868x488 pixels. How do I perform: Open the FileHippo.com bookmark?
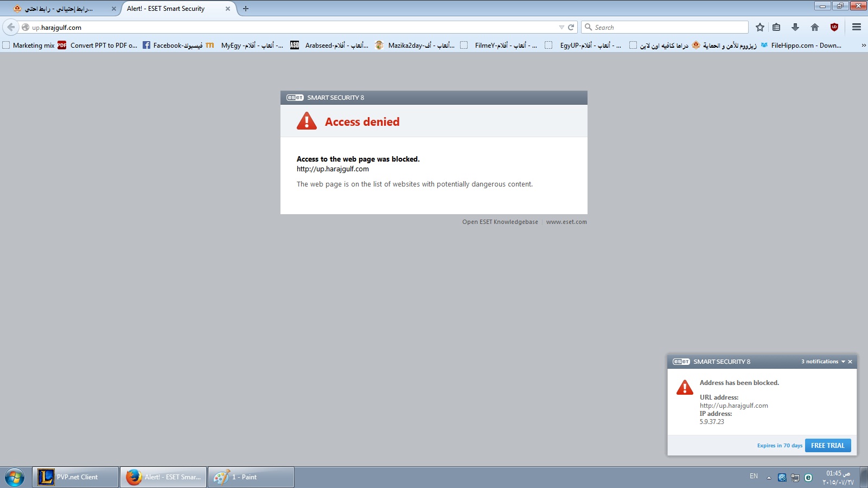[801, 46]
